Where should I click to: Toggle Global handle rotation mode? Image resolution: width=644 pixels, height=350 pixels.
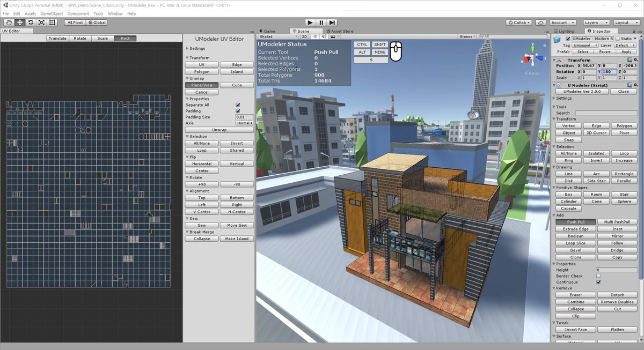(97, 23)
